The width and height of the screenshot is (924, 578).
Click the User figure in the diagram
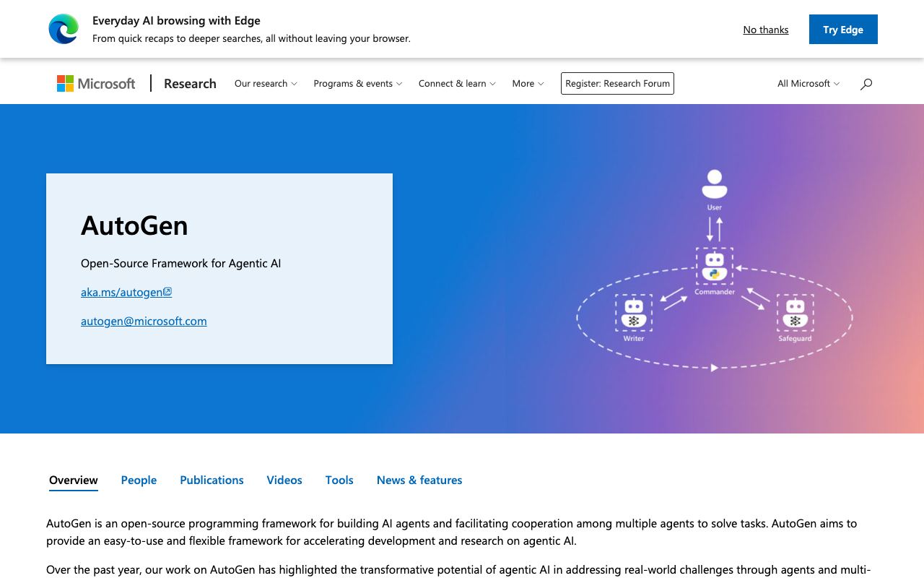point(715,184)
